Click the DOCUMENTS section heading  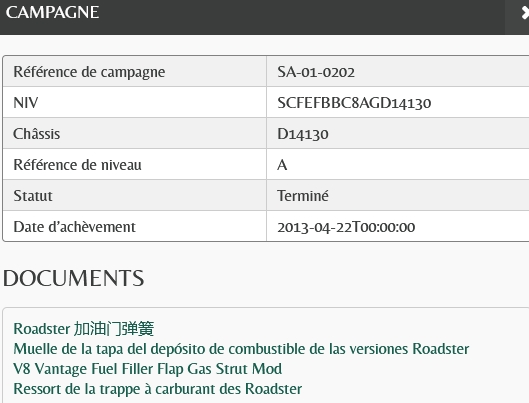click(x=74, y=278)
